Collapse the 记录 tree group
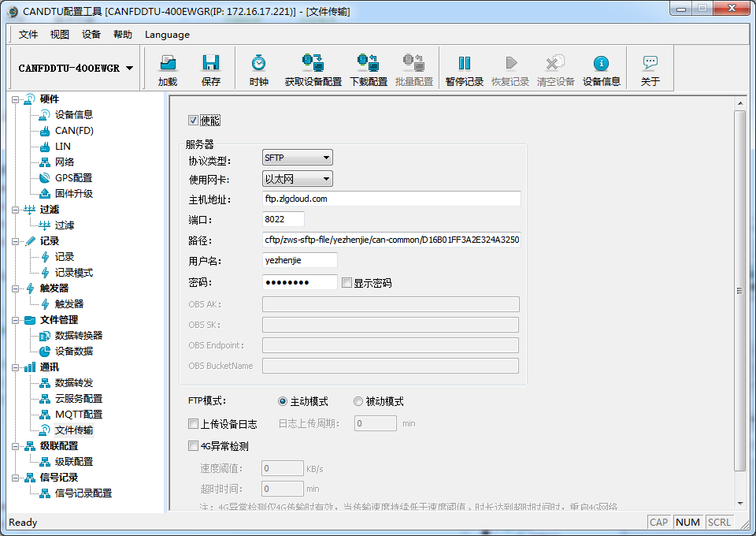The image size is (756, 536). (x=16, y=241)
